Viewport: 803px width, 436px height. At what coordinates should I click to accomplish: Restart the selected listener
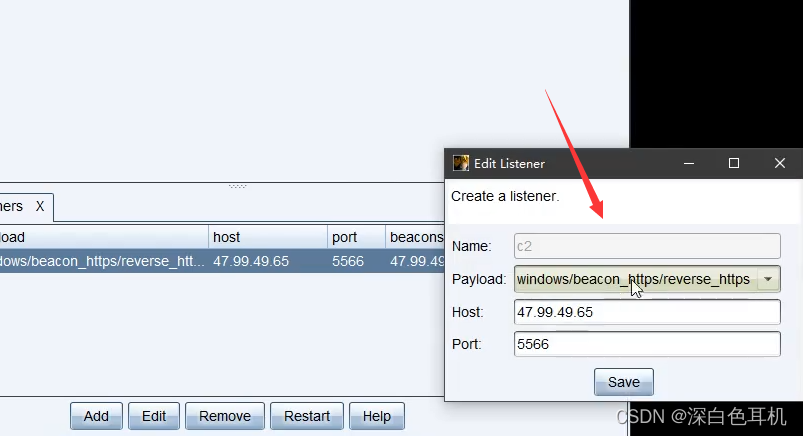click(x=307, y=416)
